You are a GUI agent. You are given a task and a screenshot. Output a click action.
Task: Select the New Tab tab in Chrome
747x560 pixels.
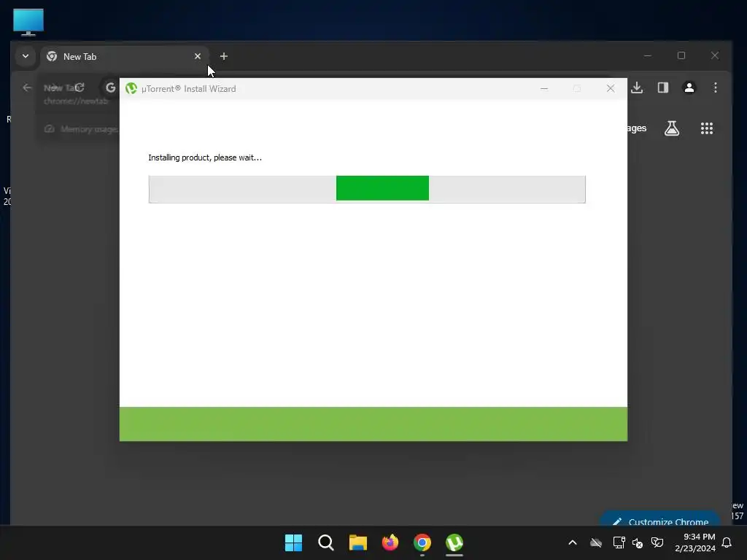[x=124, y=57]
